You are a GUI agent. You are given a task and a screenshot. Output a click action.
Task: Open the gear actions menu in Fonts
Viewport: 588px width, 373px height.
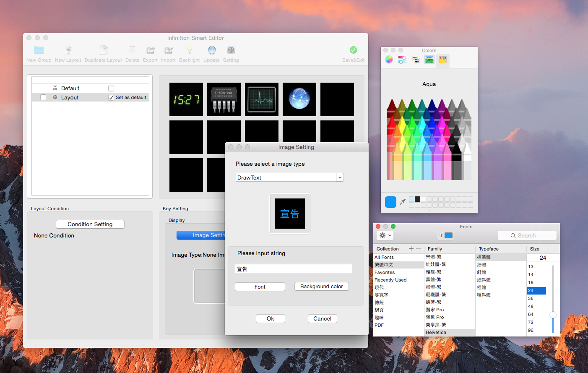tap(385, 235)
